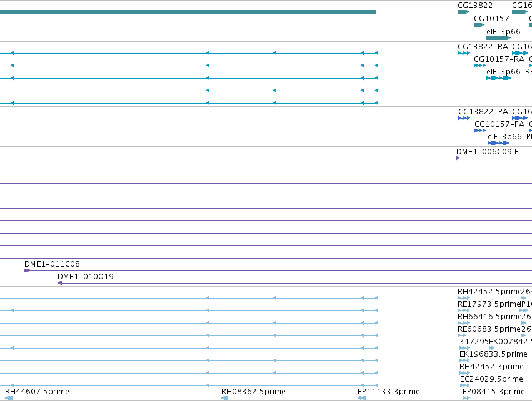Click the light-blue arrows under RH42452.5prime

(x=464, y=299)
